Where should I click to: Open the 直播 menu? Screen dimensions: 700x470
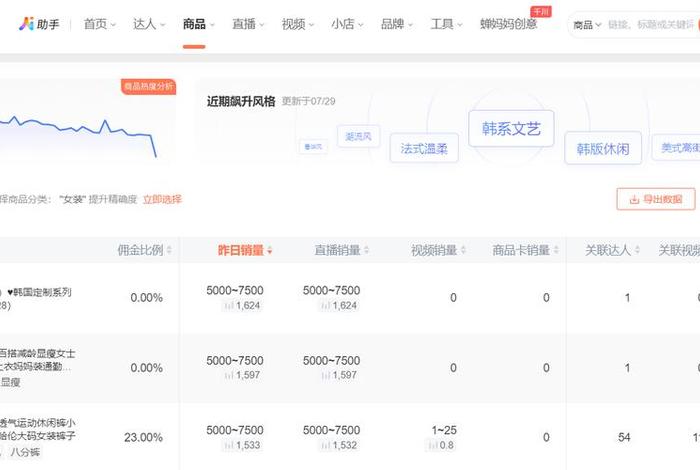(x=248, y=24)
